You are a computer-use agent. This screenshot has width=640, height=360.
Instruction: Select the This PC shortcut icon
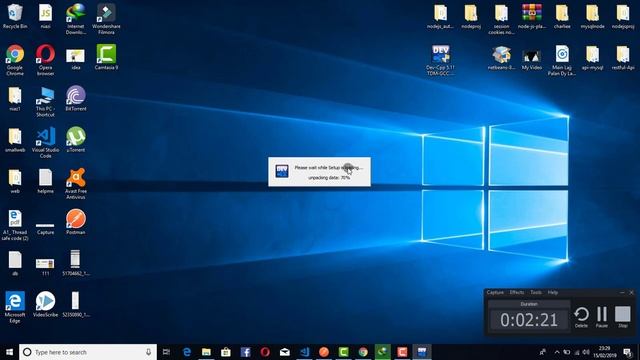coord(45,102)
